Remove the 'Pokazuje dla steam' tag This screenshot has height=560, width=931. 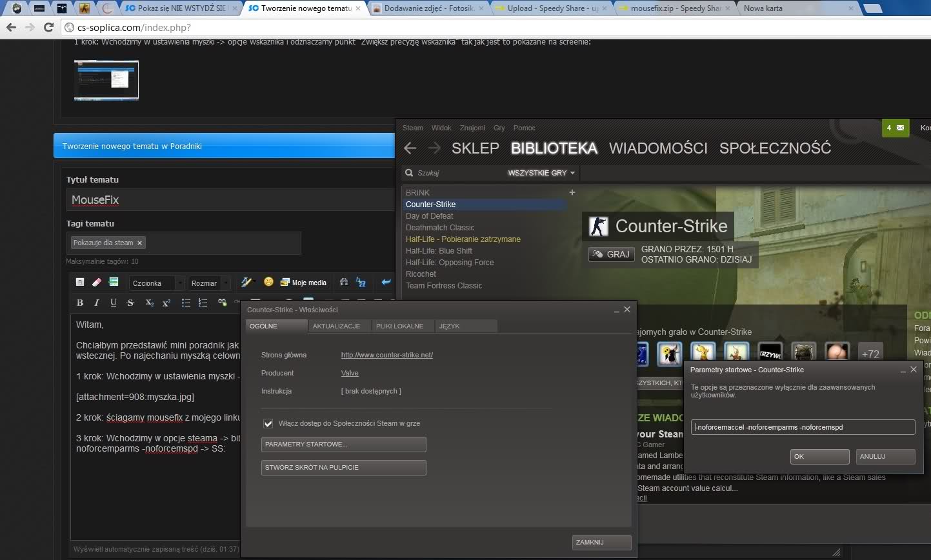coord(139,243)
